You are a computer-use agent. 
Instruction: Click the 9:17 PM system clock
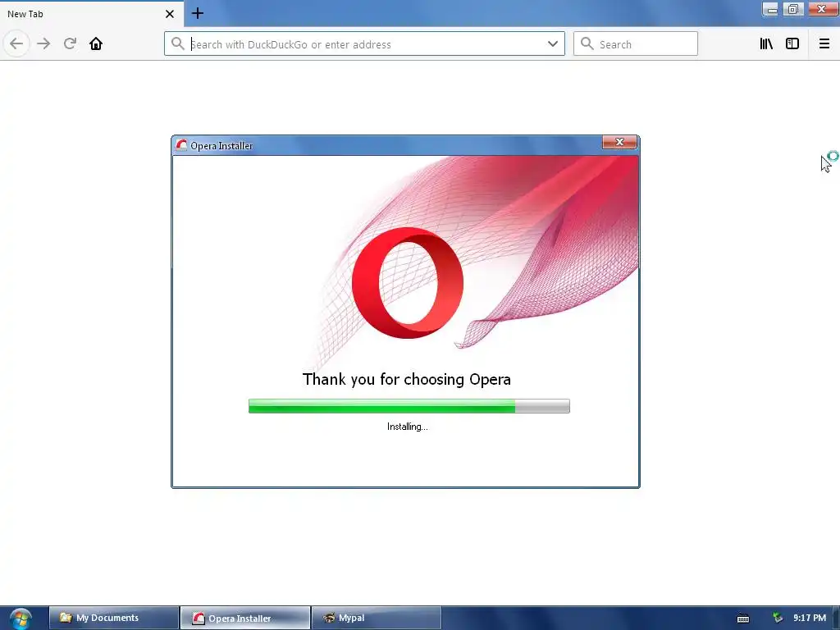[x=810, y=619]
